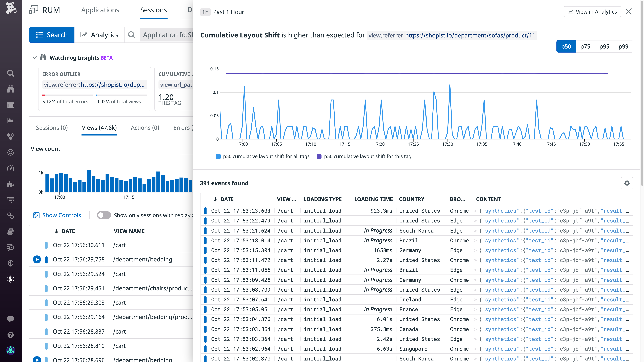Image resolution: width=644 pixels, height=362 pixels.
Task: Expand the synthetics content of first event
Action: pyautogui.click(x=476, y=211)
